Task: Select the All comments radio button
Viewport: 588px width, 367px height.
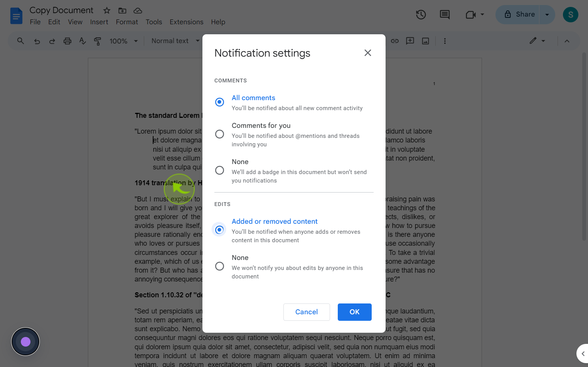Action: (219, 102)
